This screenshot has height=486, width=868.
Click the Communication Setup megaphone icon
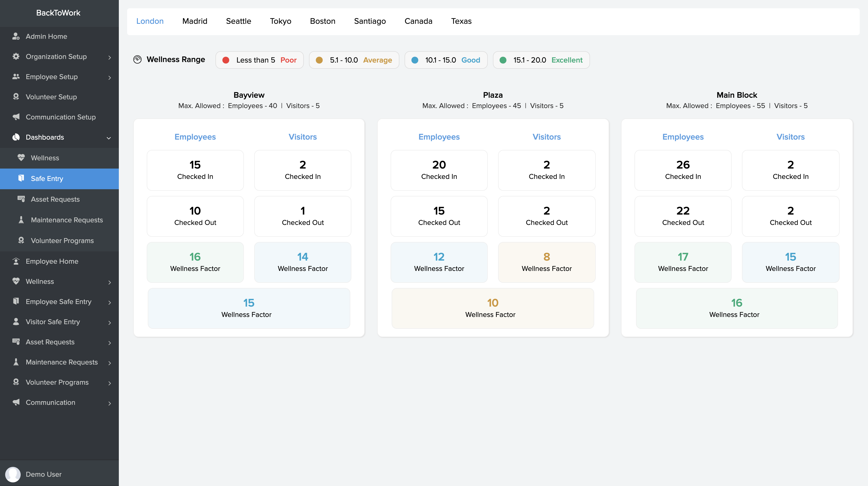[16, 117]
